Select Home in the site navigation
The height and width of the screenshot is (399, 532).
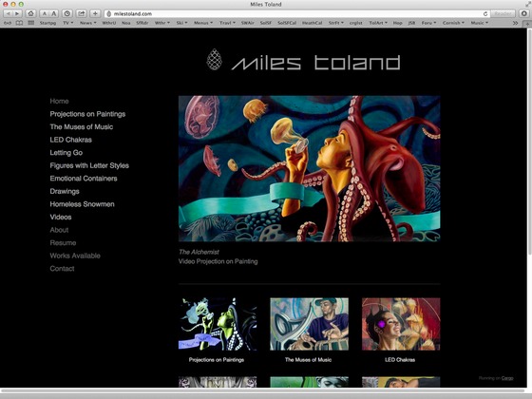[59, 101]
